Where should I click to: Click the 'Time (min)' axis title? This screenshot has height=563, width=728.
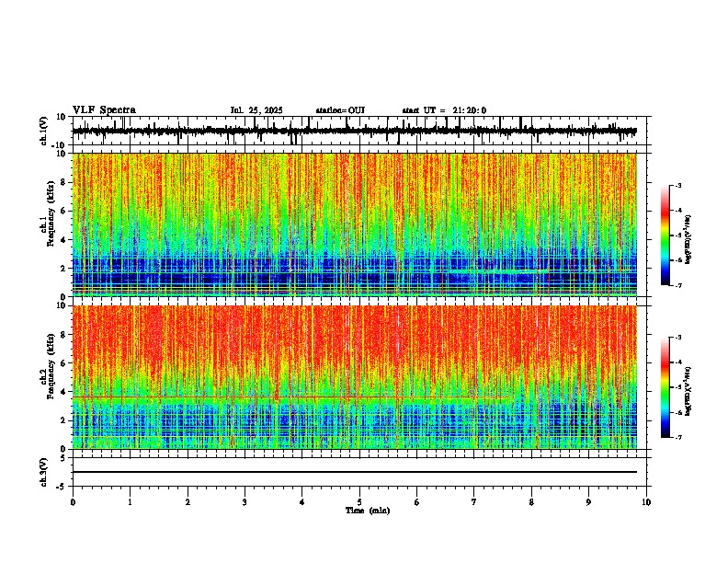368,511
